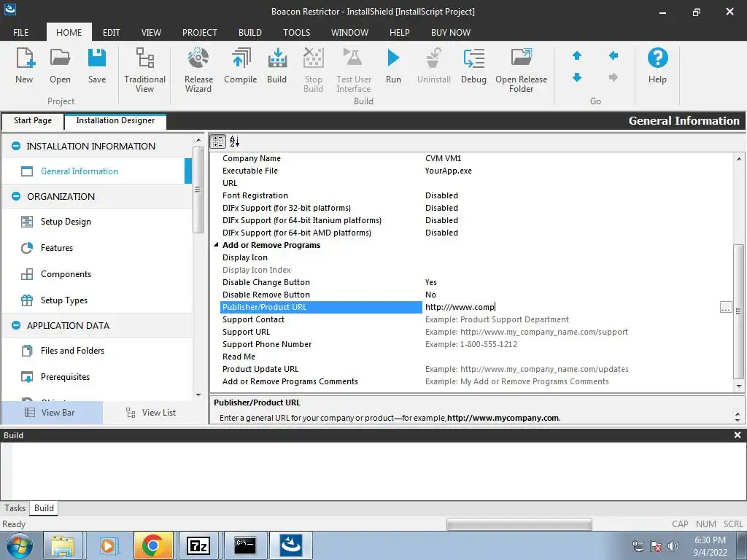This screenshot has width=747, height=560.
Task: Click the Support Contact value field
Action: tap(578, 319)
